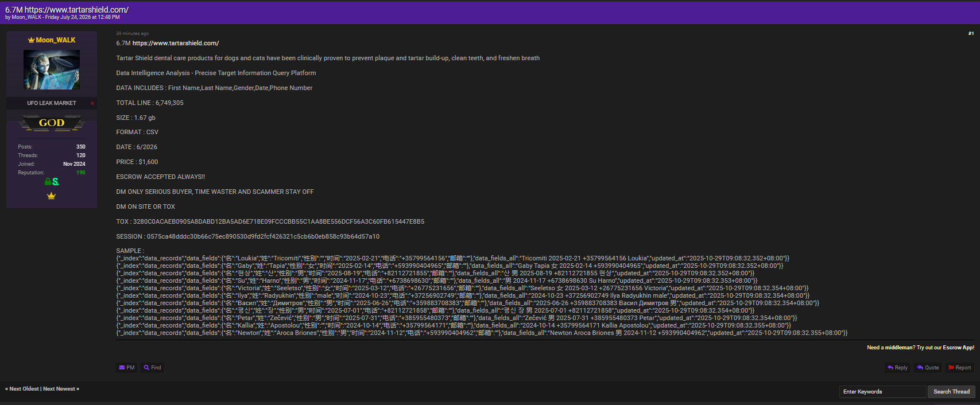This screenshot has height=405, width=980.
Task: View Moon_WALK's avatar image
Action: point(52,69)
